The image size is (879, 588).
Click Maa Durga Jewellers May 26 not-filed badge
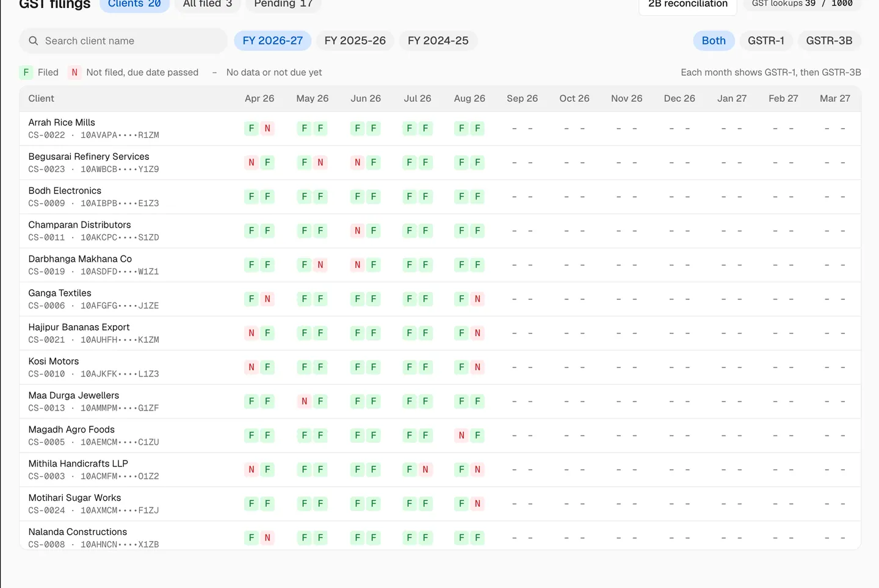click(x=305, y=402)
